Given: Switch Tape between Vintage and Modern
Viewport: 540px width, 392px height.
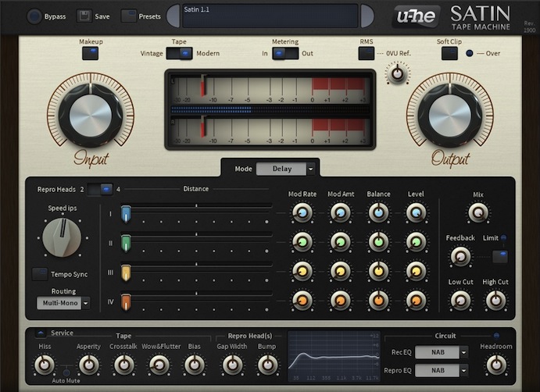Looking at the screenshot, I should (179, 53).
